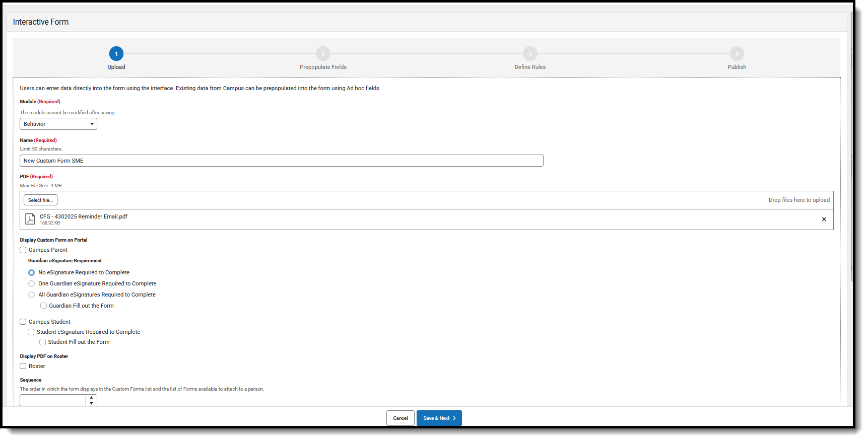Click the Name field containing New Custom Form SME
Screen dimensions: 868x441
coord(282,161)
